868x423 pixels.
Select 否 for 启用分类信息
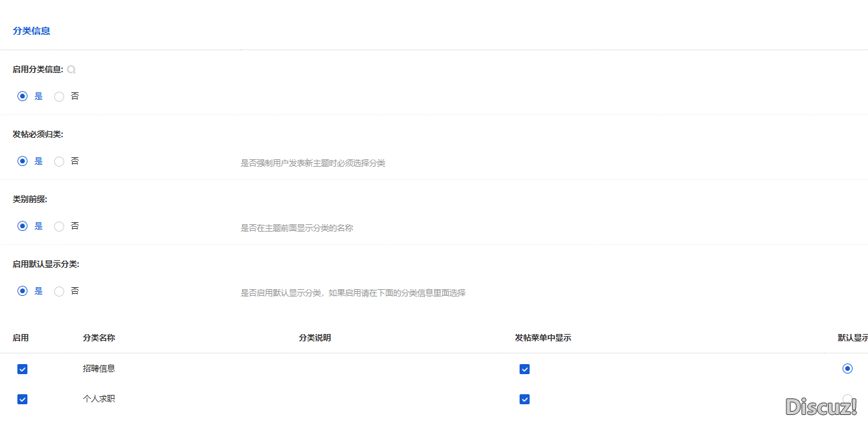59,96
